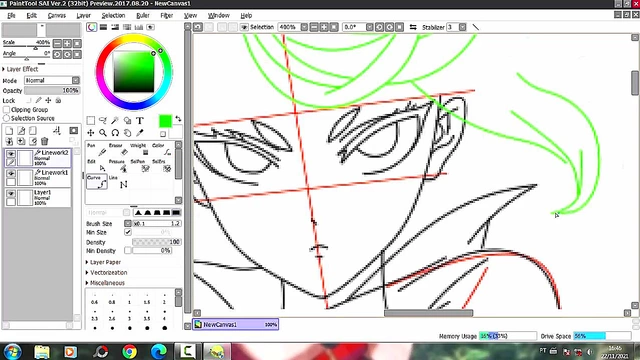640x360 pixels.
Task: Adjust the brush Density slider
Action: pyautogui.click(x=157, y=242)
